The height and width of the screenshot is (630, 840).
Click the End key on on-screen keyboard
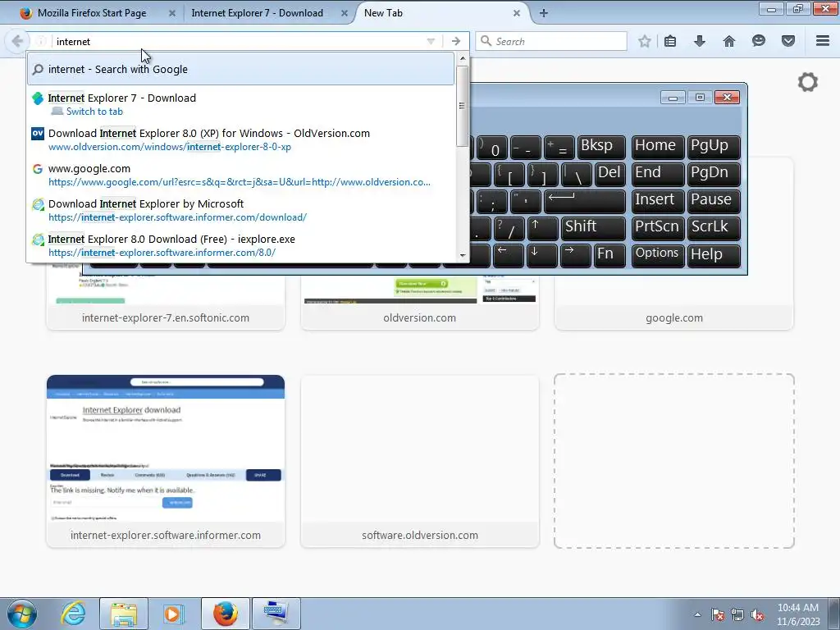pyautogui.click(x=658, y=174)
